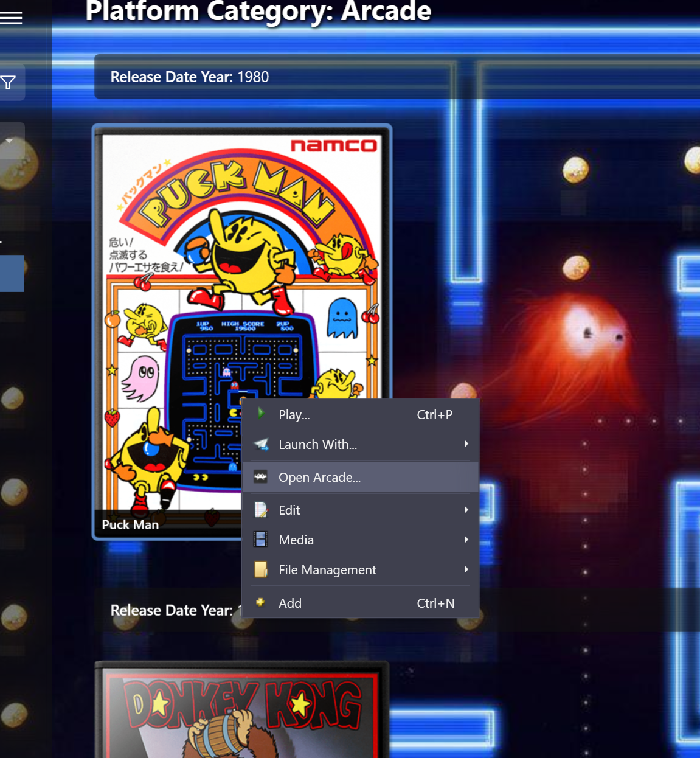Click Platform Category: Arcade heading
Screen dimensions: 700x758
[x=258, y=11]
